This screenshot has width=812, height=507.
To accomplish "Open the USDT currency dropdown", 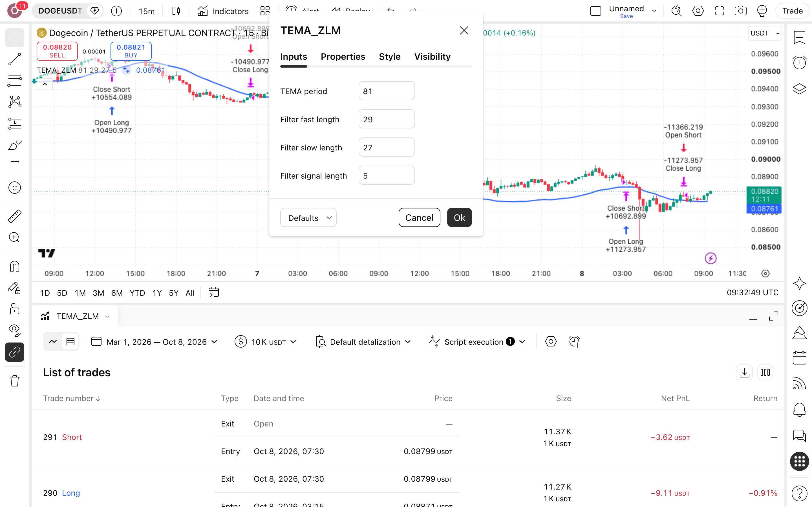I will [765, 33].
